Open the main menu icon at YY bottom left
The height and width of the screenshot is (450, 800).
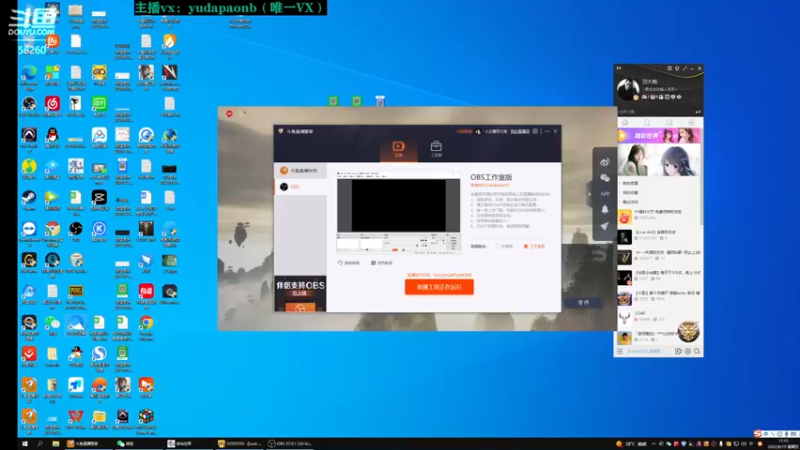tap(620, 352)
